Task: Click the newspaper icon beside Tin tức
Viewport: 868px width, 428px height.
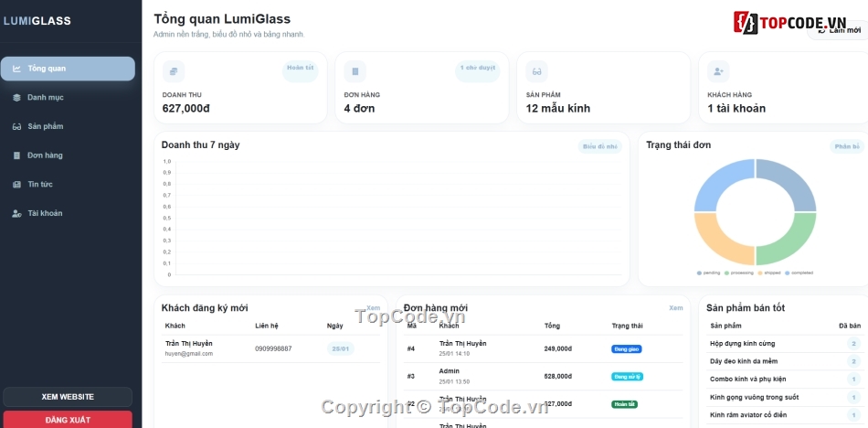Action: (x=16, y=184)
